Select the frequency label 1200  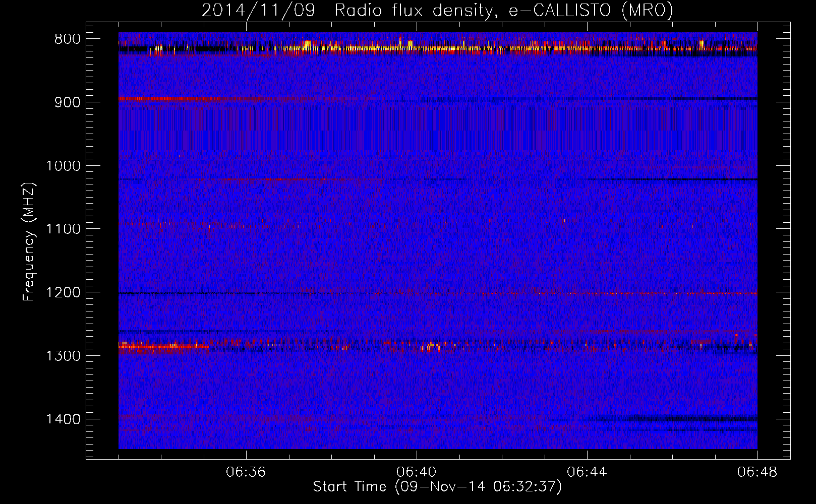tap(63, 292)
